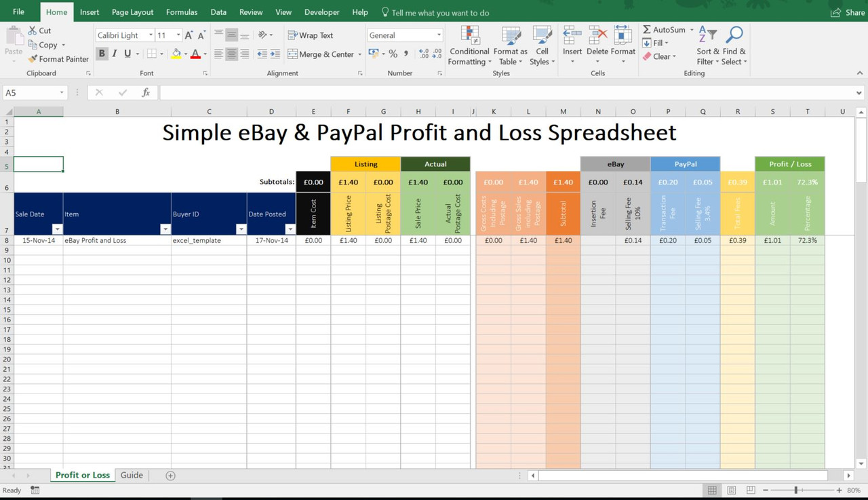This screenshot has width=868, height=500.
Task: Toggle Italic formatting
Action: pyautogui.click(x=115, y=54)
